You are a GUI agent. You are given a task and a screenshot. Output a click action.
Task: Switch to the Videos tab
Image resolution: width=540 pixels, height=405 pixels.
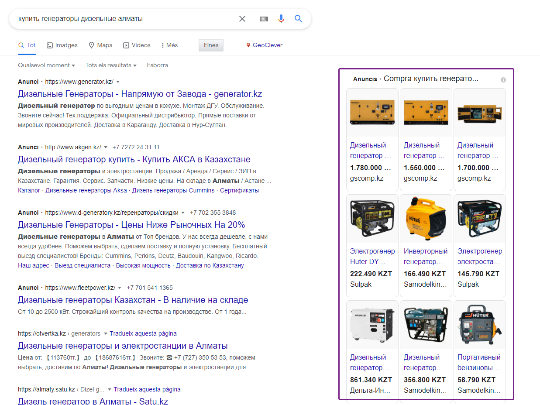[137, 45]
